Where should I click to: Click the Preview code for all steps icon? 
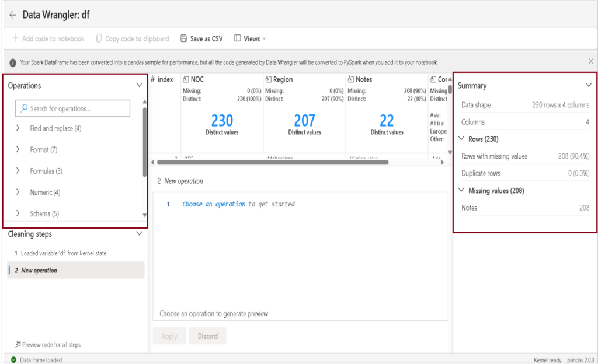point(18,345)
